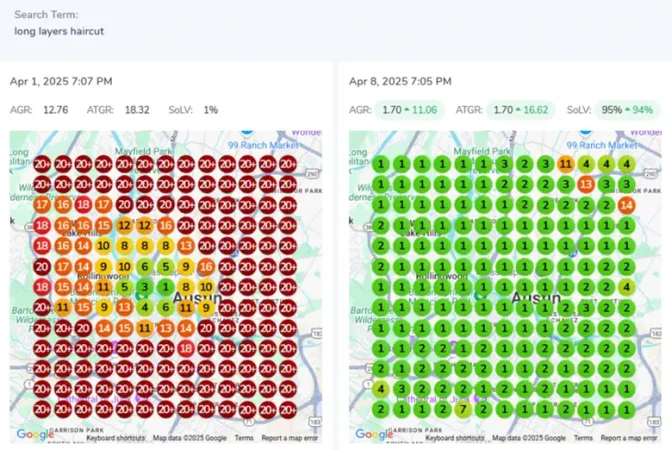The width and height of the screenshot is (672, 450).
Task: Click the green rank 4 marker on Apr 1 map
Action: click(145, 307)
